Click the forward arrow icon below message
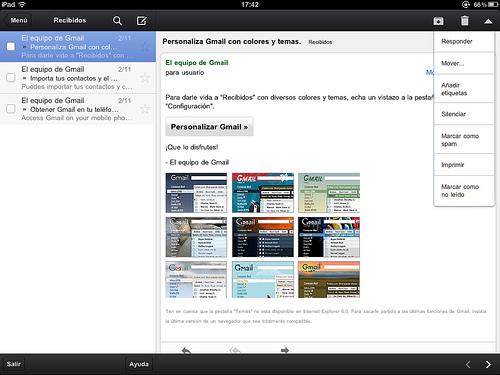The width and height of the screenshot is (500, 375). coord(285,350)
